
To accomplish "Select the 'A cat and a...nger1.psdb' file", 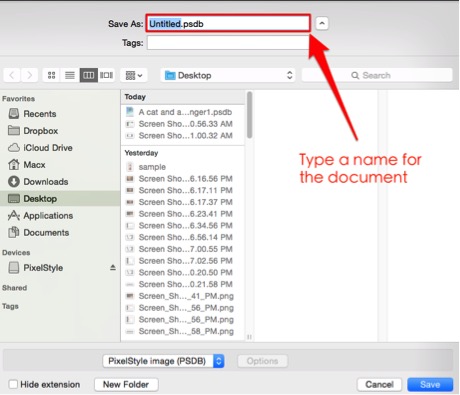I will [183, 112].
